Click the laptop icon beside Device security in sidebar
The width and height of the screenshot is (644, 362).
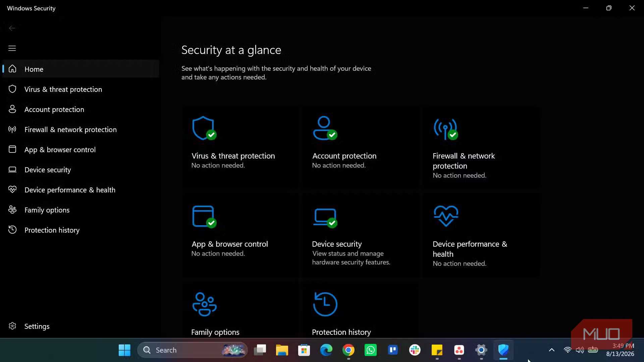(12, 169)
